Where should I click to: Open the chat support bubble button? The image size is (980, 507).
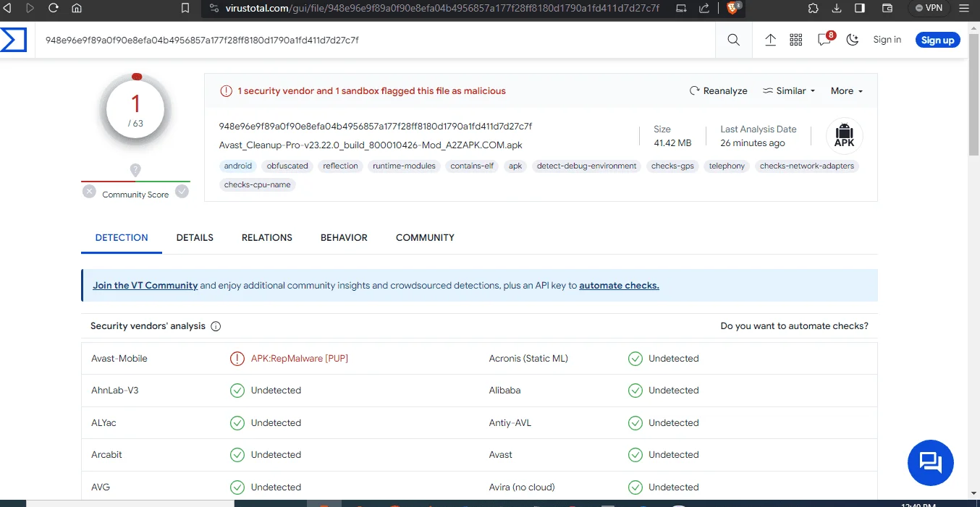pos(930,462)
